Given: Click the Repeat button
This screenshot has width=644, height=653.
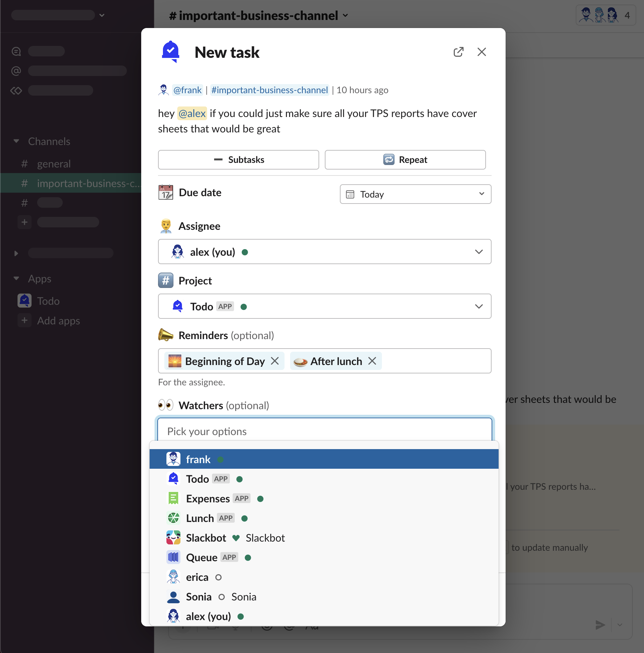Looking at the screenshot, I should (405, 160).
